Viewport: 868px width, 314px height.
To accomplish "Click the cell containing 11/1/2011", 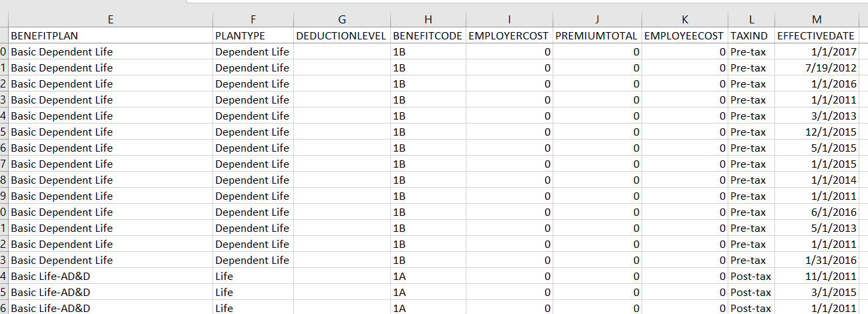I will click(817, 276).
